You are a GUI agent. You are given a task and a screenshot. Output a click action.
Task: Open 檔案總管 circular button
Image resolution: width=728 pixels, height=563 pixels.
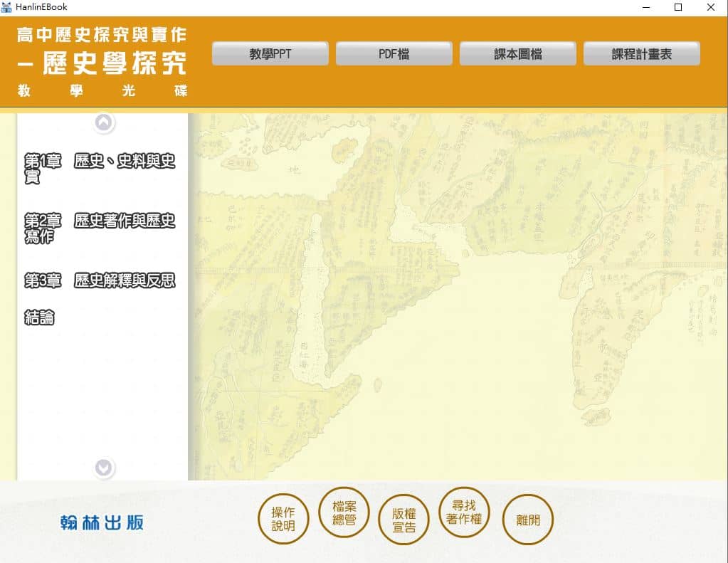pos(344,512)
